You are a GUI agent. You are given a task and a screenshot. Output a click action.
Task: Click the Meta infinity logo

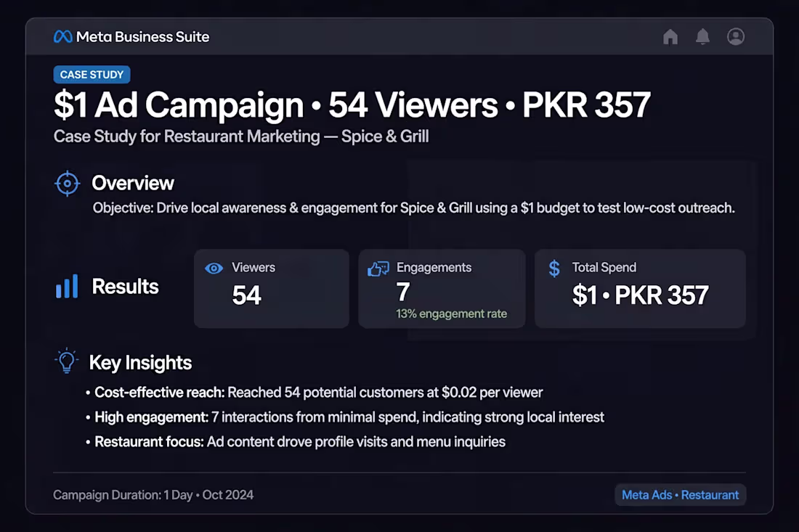[62, 37]
